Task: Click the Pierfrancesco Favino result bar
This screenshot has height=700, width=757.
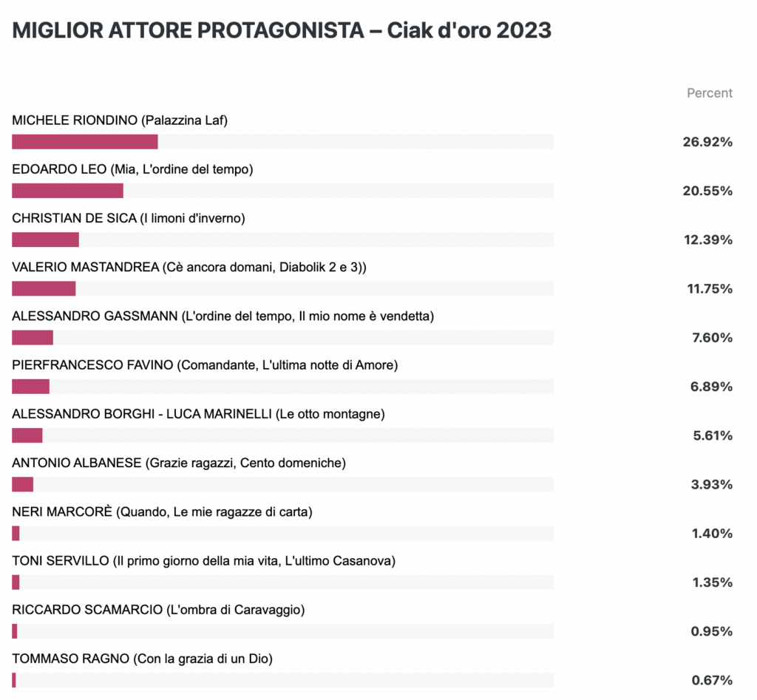Action: coord(283,387)
